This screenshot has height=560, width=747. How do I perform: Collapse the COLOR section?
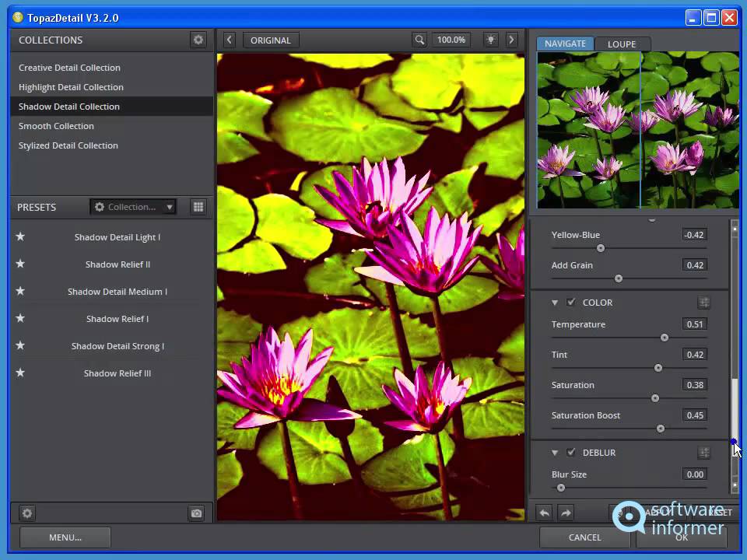[555, 303]
